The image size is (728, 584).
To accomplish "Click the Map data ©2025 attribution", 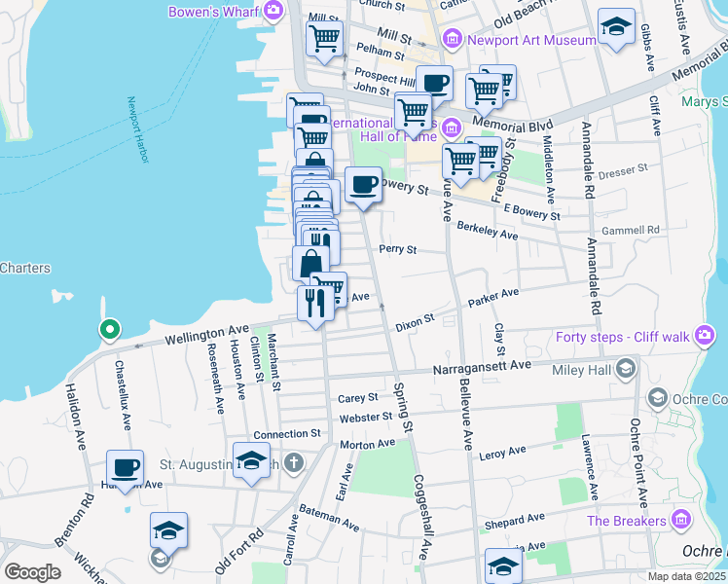I will click(686, 576).
